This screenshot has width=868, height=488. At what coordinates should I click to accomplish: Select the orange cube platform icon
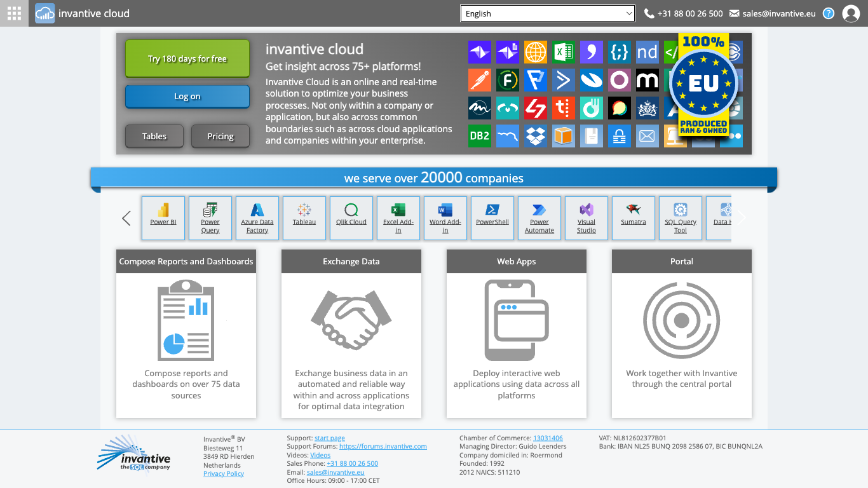[x=564, y=136]
